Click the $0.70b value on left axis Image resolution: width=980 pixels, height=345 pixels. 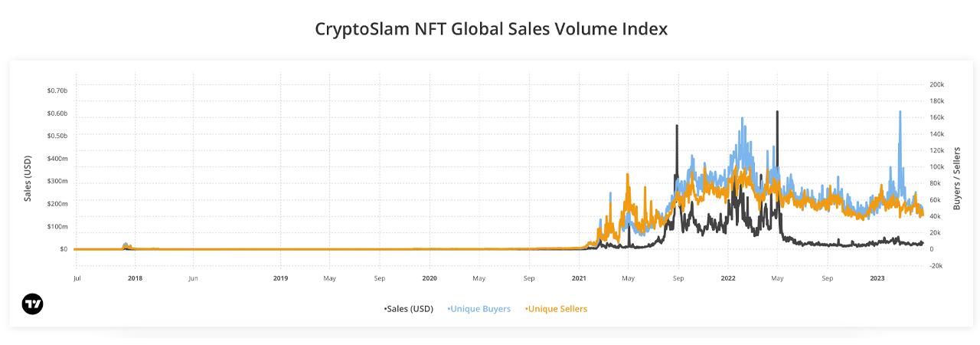coord(57,90)
